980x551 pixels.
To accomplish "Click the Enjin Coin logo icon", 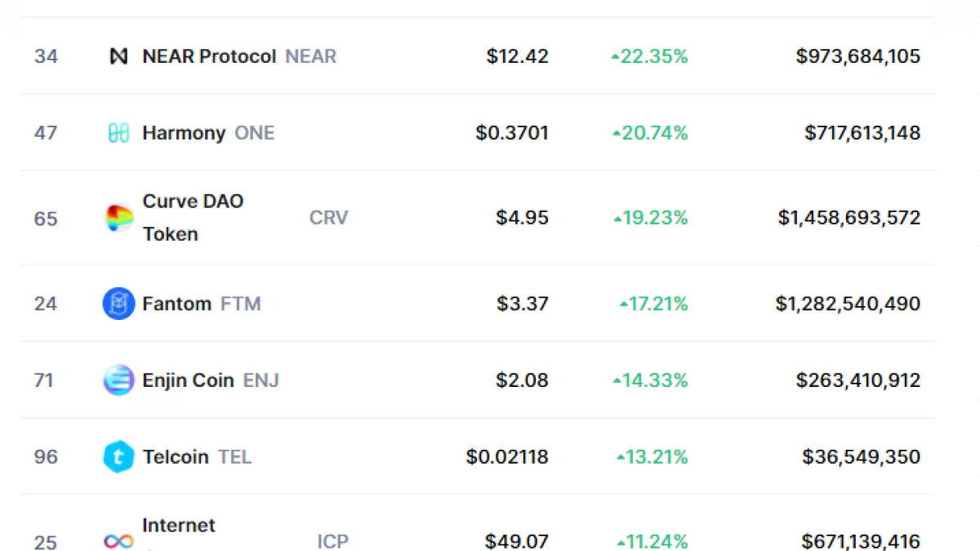I will click(x=118, y=380).
